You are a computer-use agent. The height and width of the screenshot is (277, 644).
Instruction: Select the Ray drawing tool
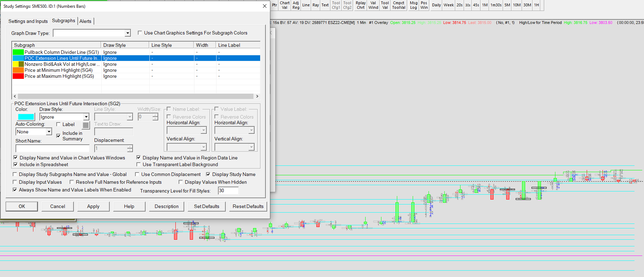click(x=316, y=5)
